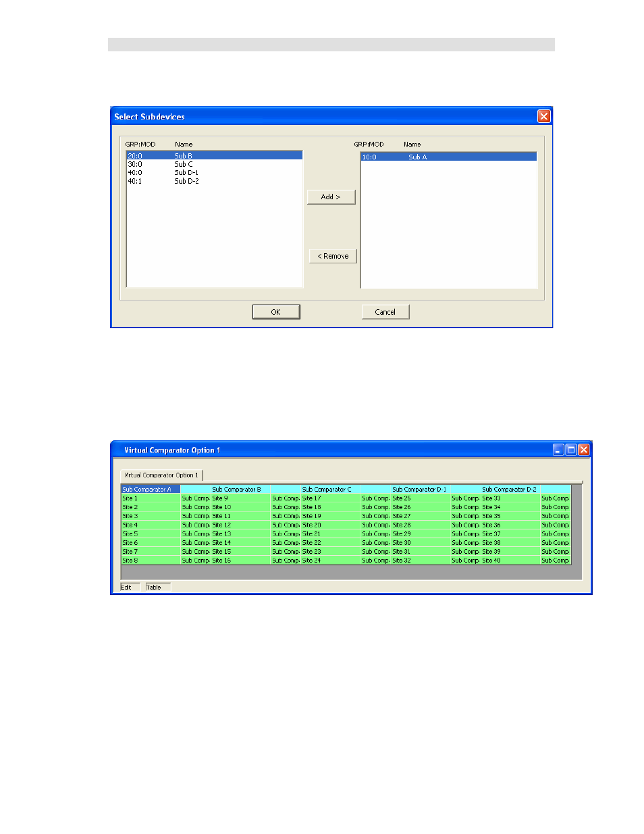Select the Site 7 cell
The width and height of the screenshot is (644, 834).
coord(151,551)
